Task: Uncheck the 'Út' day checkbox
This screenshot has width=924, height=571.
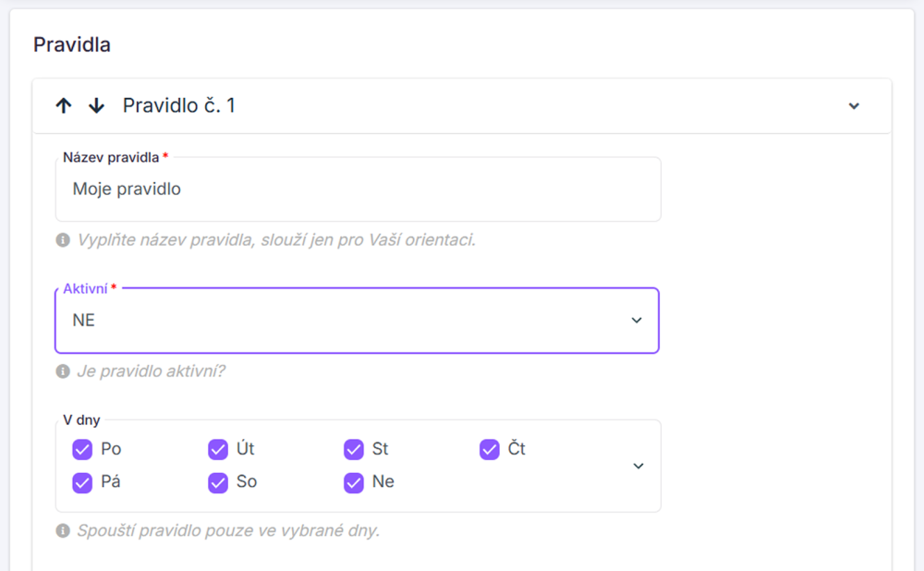Action: click(218, 450)
